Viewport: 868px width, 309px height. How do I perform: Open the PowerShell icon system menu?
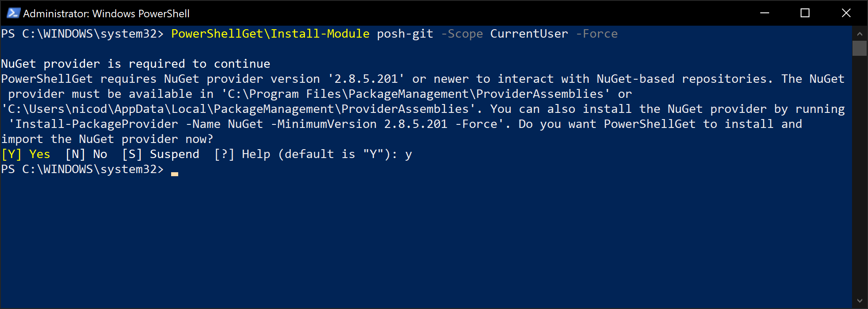13,13
